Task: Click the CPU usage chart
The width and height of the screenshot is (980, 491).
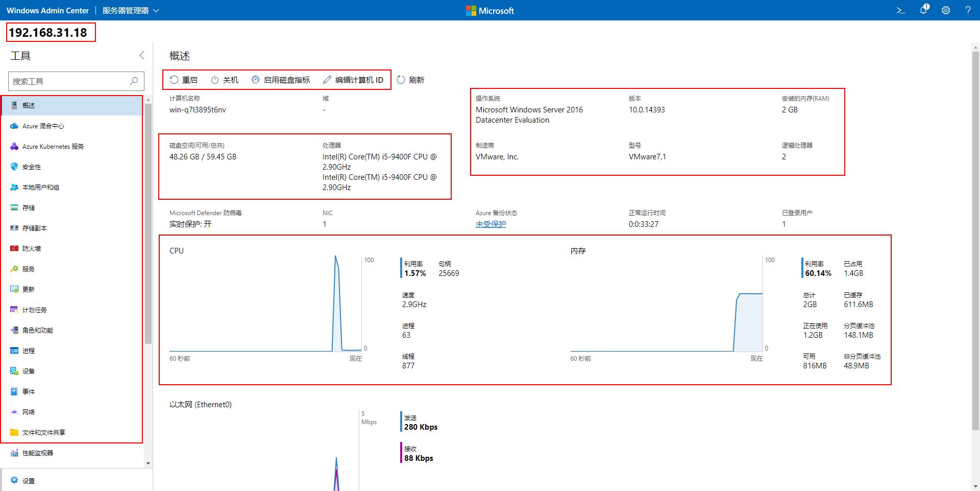Action: point(265,303)
